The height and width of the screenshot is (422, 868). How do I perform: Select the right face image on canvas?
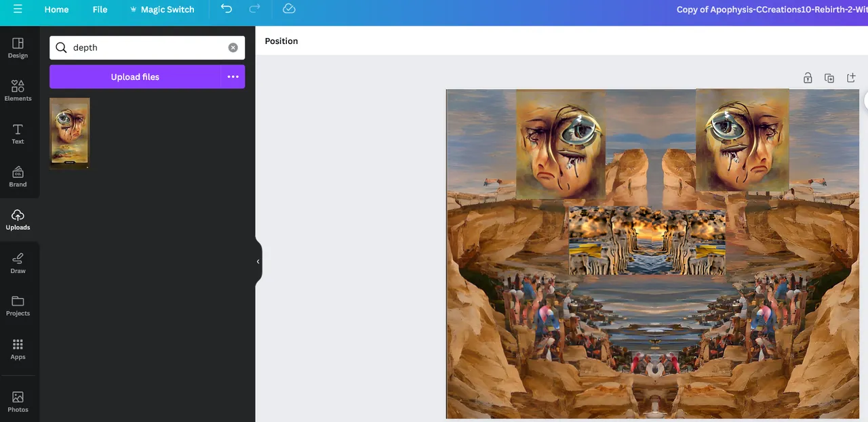[743, 140]
